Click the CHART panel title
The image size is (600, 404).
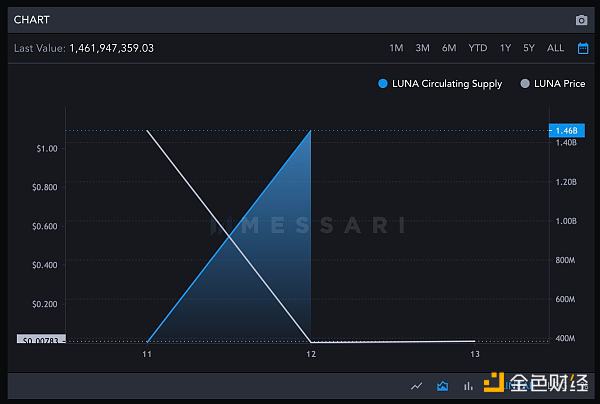click(32, 20)
